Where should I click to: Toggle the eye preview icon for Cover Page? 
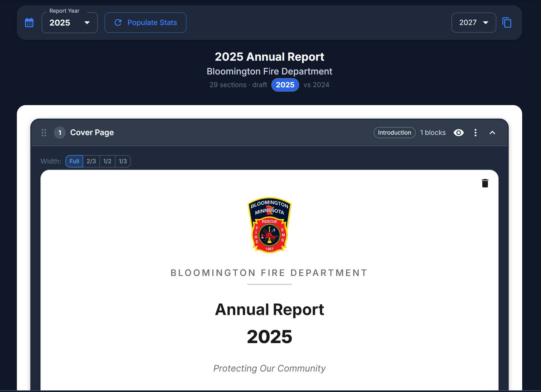click(x=458, y=133)
